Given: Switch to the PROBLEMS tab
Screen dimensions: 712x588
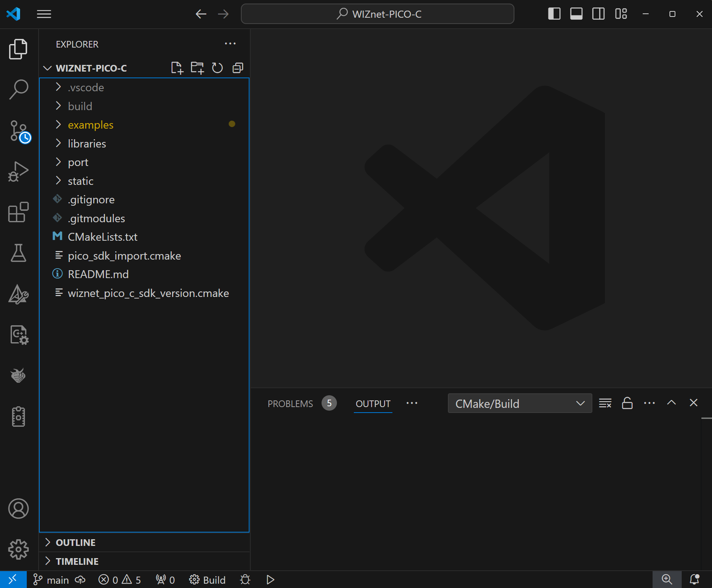Looking at the screenshot, I should (290, 404).
